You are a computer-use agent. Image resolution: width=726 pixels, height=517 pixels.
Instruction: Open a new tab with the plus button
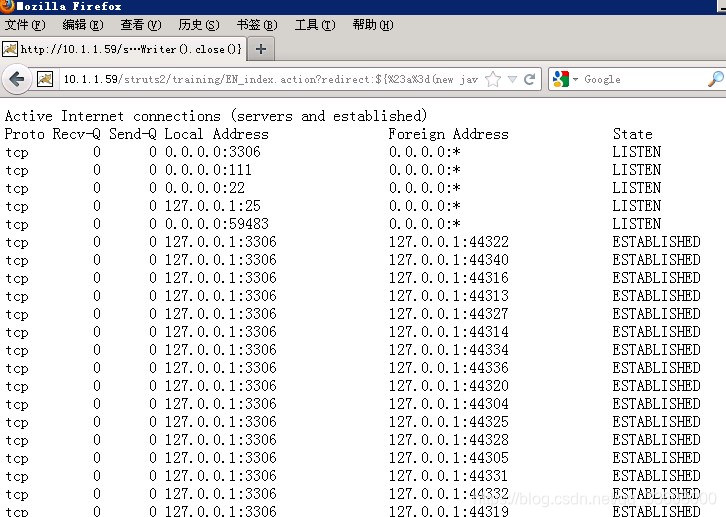click(261, 49)
